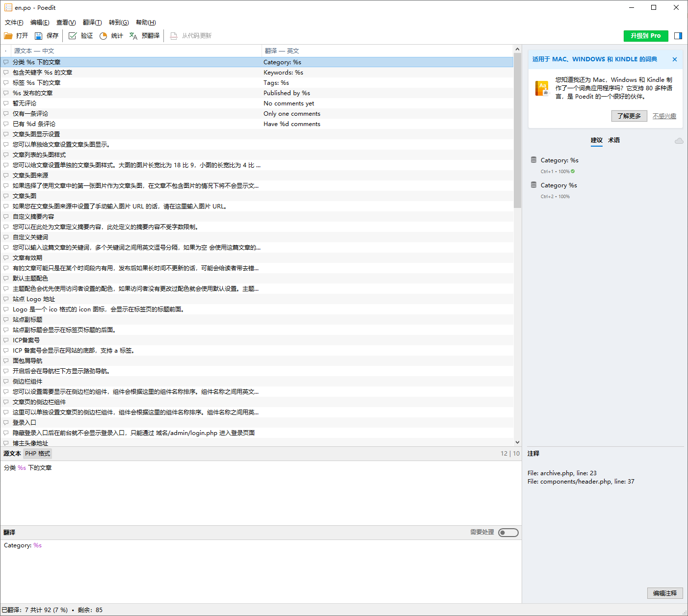Open a file with the 打开 toolbar icon
Image resolution: width=688 pixels, height=616 pixels.
coord(8,36)
